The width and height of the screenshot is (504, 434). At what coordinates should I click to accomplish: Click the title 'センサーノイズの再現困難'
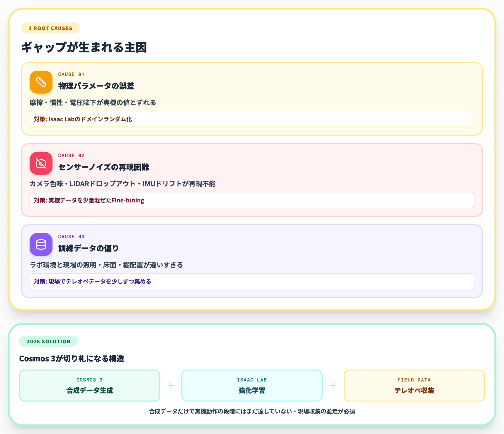(104, 167)
